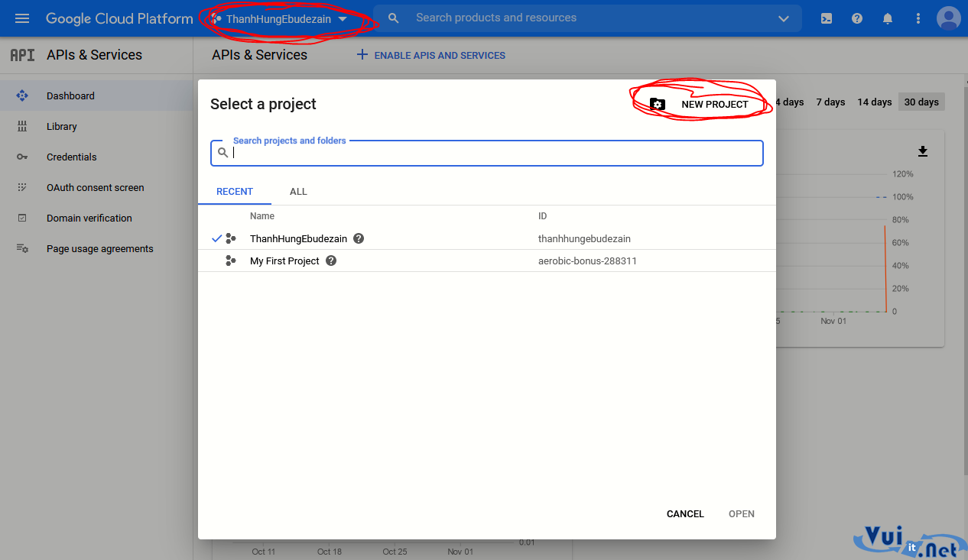Expand the top search bar dropdown arrow
The width and height of the screenshot is (968, 560).
(x=783, y=18)
